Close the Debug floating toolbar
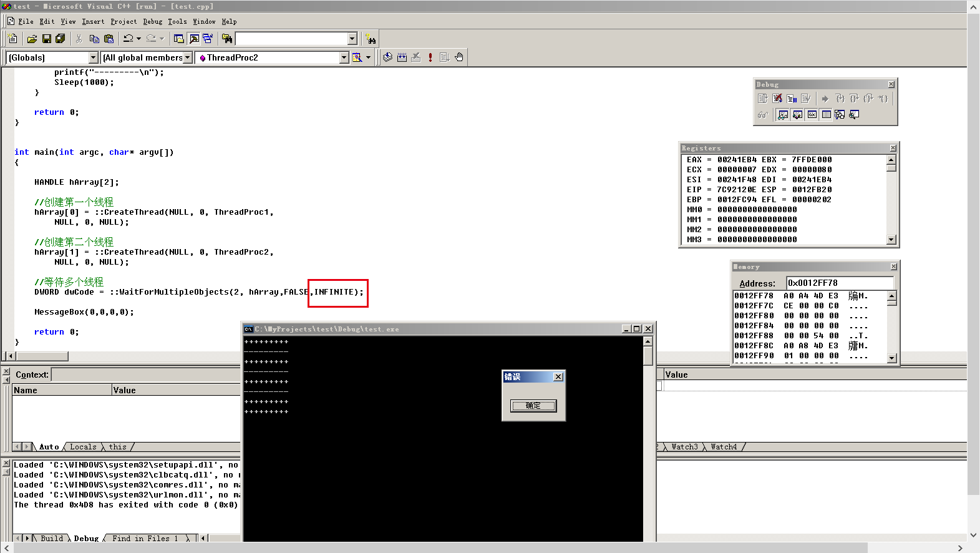 pos(891,84)
